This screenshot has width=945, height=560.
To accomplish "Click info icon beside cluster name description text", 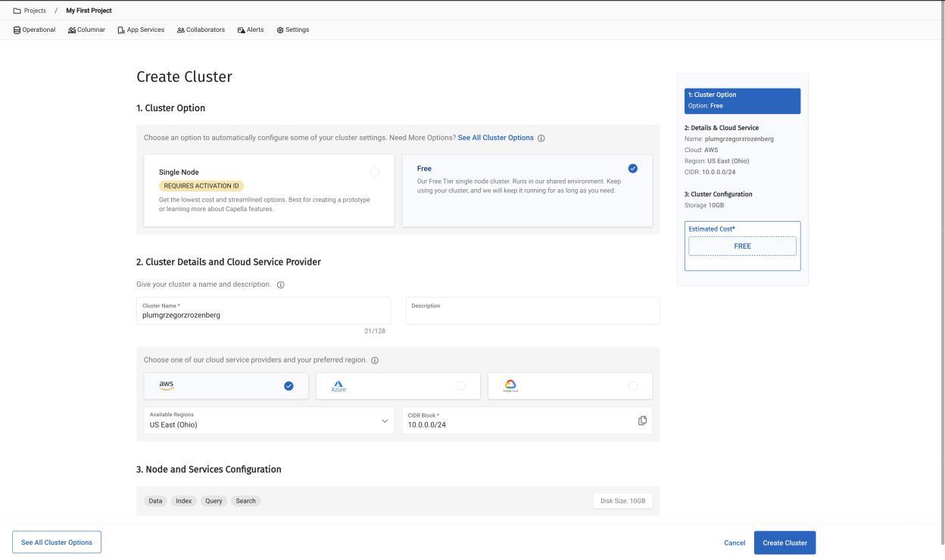I will [280, 285].
